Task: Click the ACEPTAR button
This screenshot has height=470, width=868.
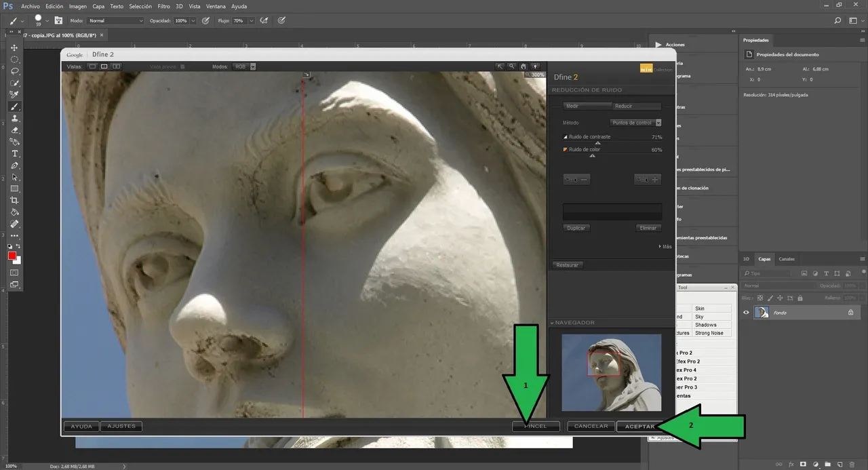Action: [639, 427]
